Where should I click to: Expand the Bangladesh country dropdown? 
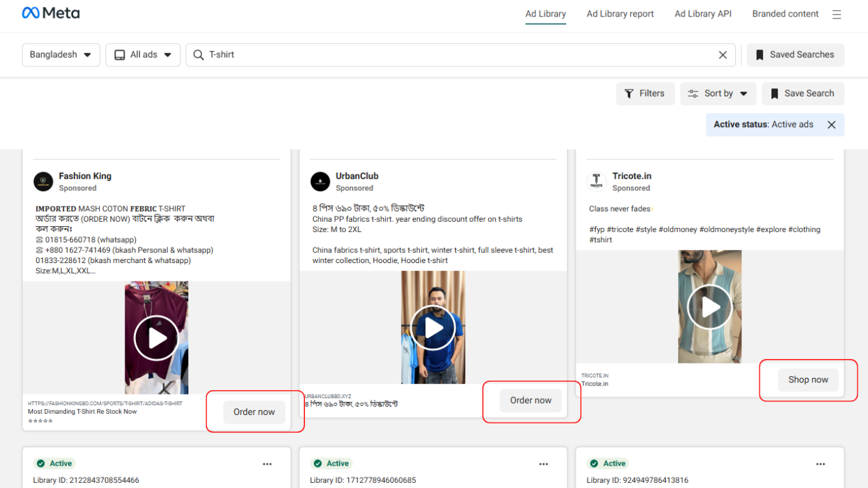[x=61, y=55]
